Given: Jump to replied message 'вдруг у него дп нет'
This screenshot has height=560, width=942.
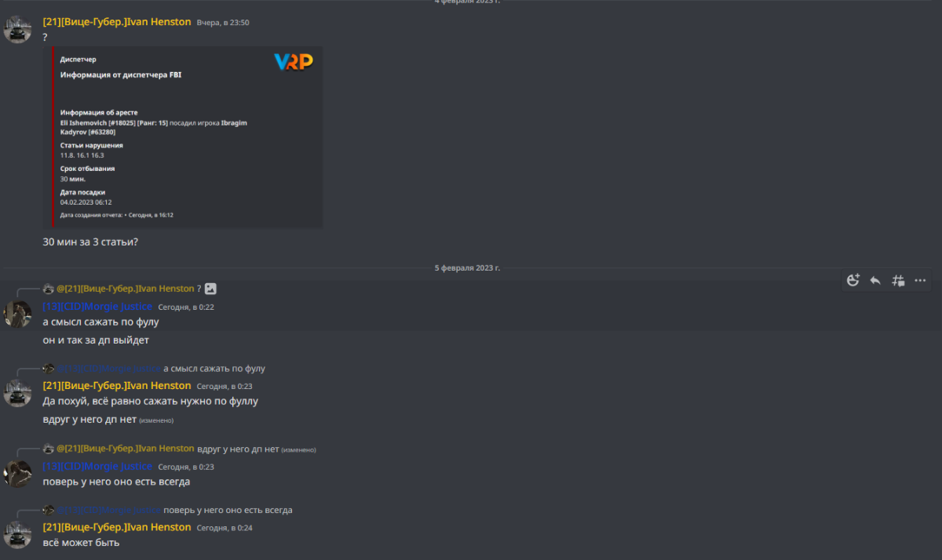Looking at the screenshot, I should [238, 449].
